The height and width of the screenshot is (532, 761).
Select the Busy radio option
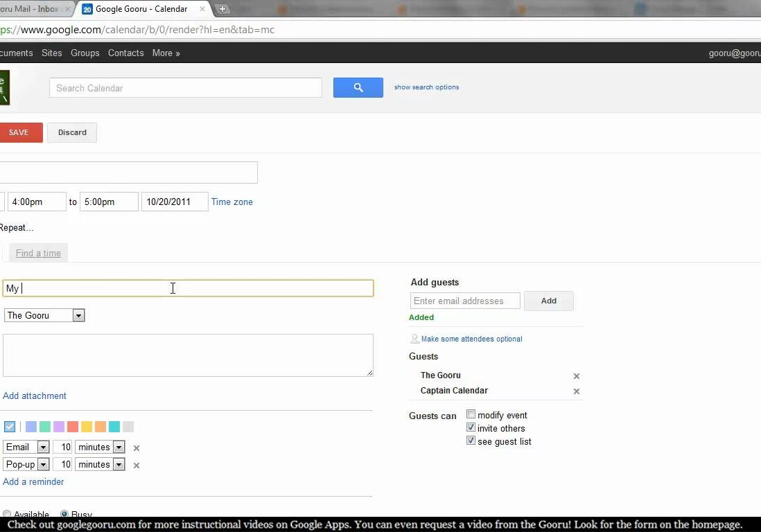tap(64, 513)
